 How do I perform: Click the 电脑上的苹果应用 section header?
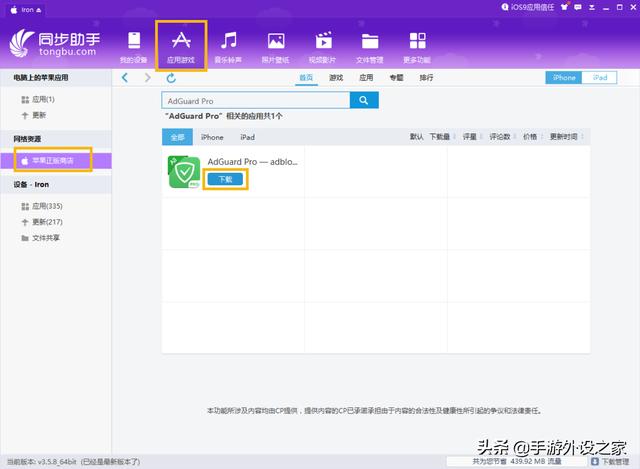(40, 78)
